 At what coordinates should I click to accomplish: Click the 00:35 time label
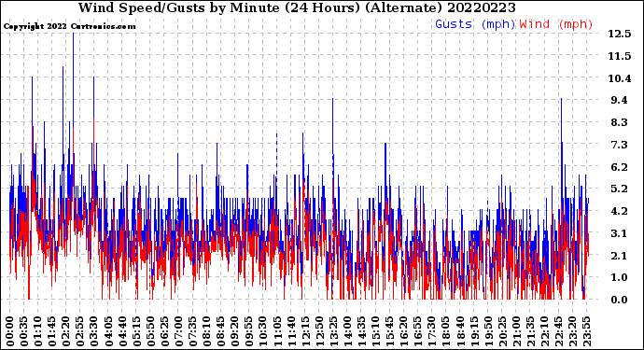(24, 331)
